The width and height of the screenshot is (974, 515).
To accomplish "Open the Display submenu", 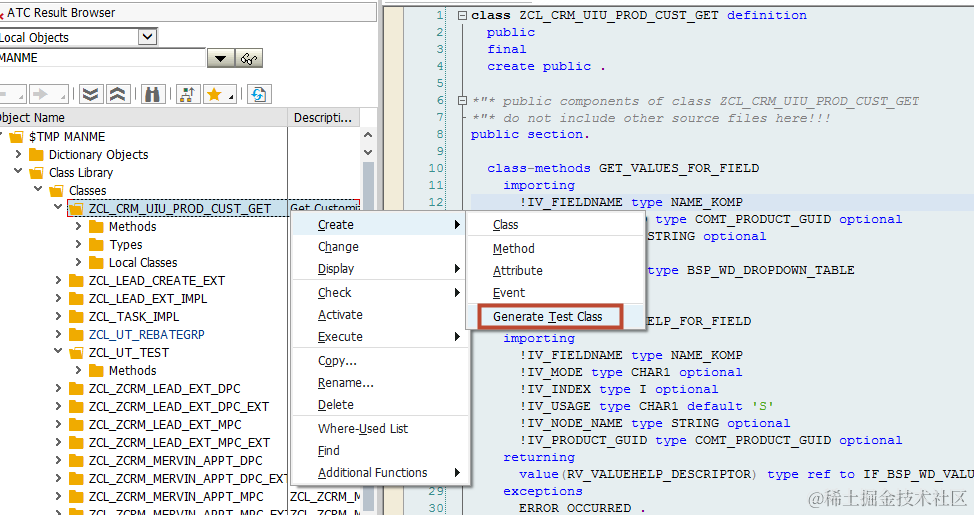I will [380, 268].
